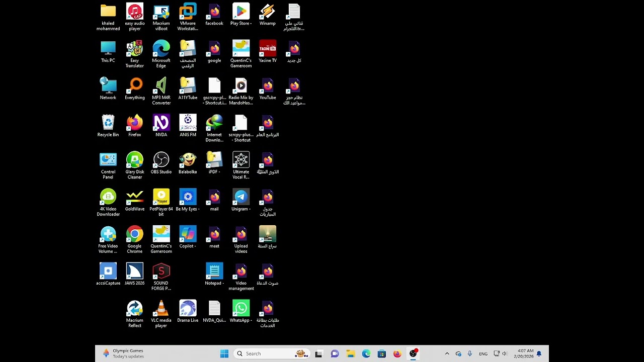Select Microsoft Edge desktop shortcut
Viewport: 644px width, 362px height.
pyautogui.click(x=161, y=54)
